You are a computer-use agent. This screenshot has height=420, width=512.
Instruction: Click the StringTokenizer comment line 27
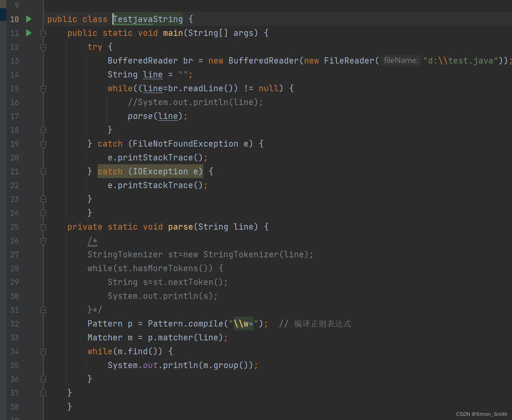(200, 255)
